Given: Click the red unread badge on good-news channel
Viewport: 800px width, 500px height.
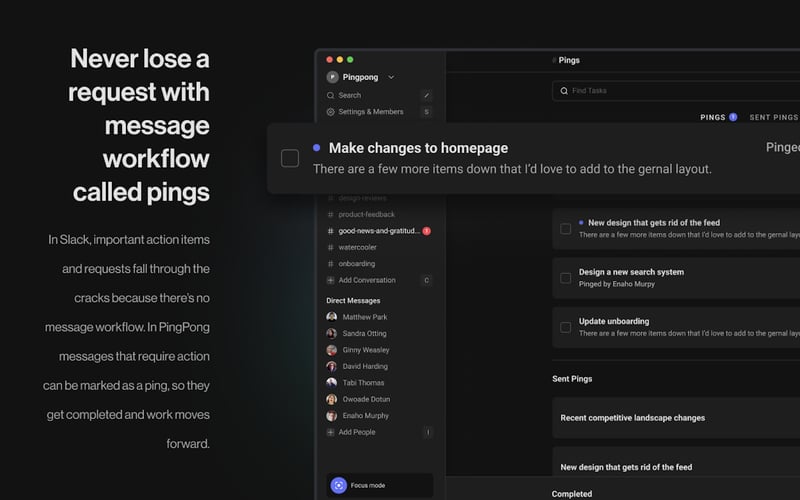Looking at the screenshot, I should (x=427, y=231).
